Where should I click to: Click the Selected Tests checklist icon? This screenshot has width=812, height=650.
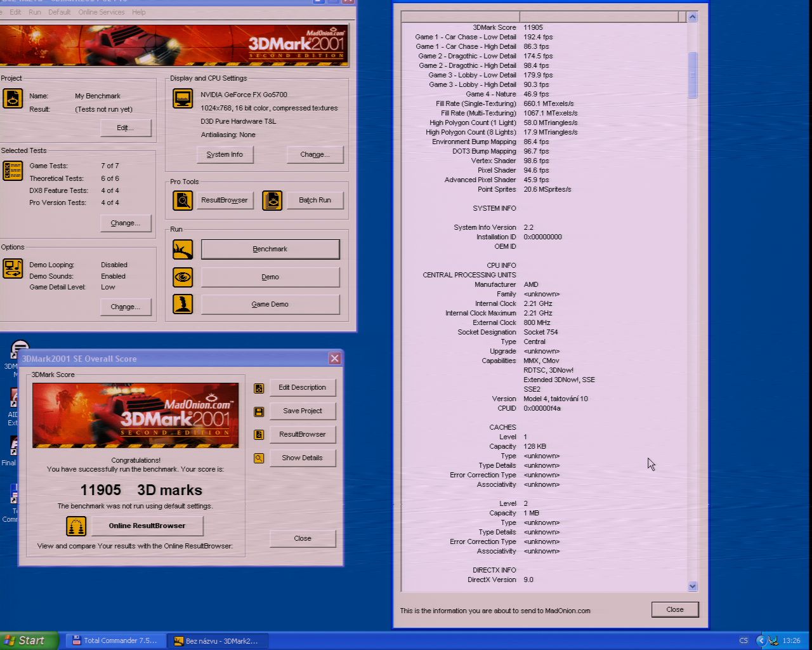coord(13,171)
